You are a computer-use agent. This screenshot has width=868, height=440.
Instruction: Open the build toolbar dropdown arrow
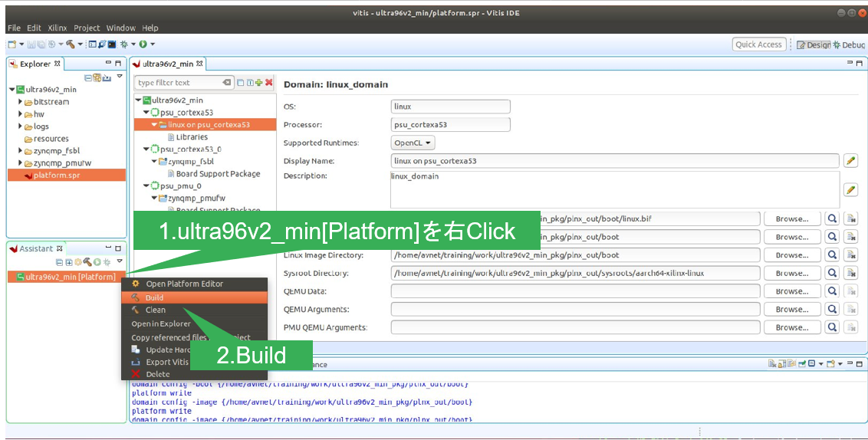tap(81, 44)
